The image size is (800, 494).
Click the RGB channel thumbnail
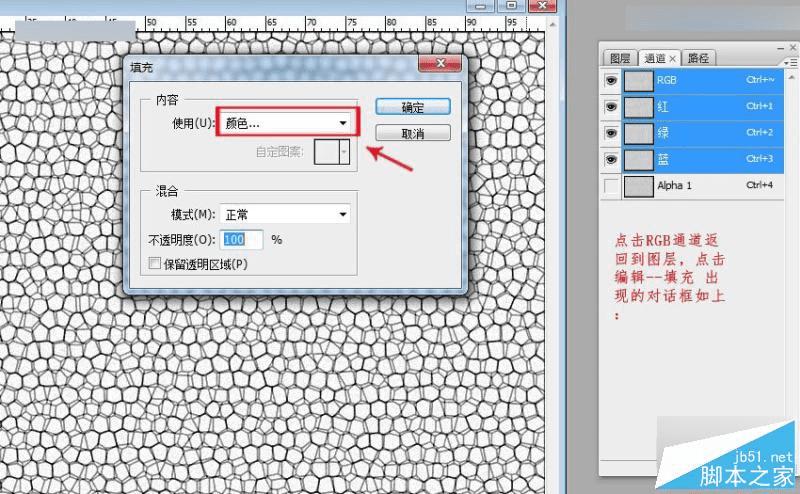(x=638, y=81)
